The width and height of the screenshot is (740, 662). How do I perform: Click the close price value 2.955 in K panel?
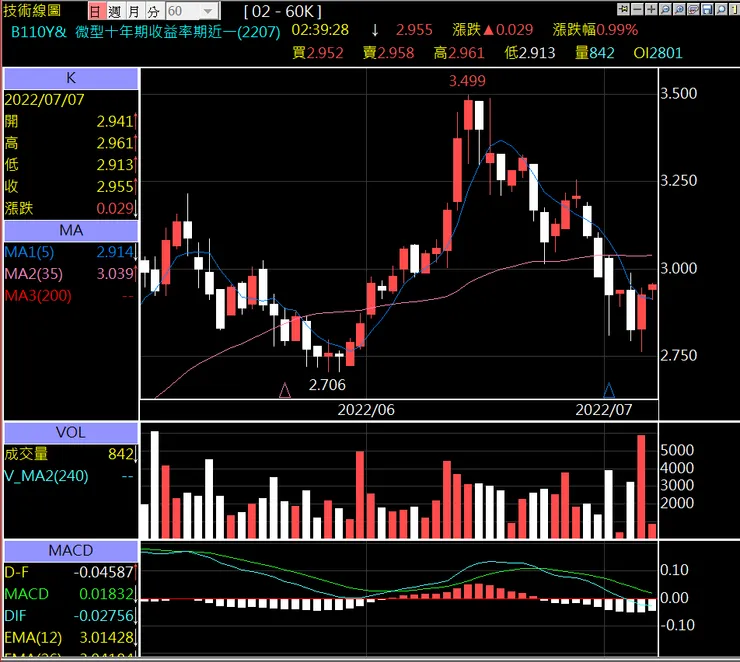click(x=115, y=187)
